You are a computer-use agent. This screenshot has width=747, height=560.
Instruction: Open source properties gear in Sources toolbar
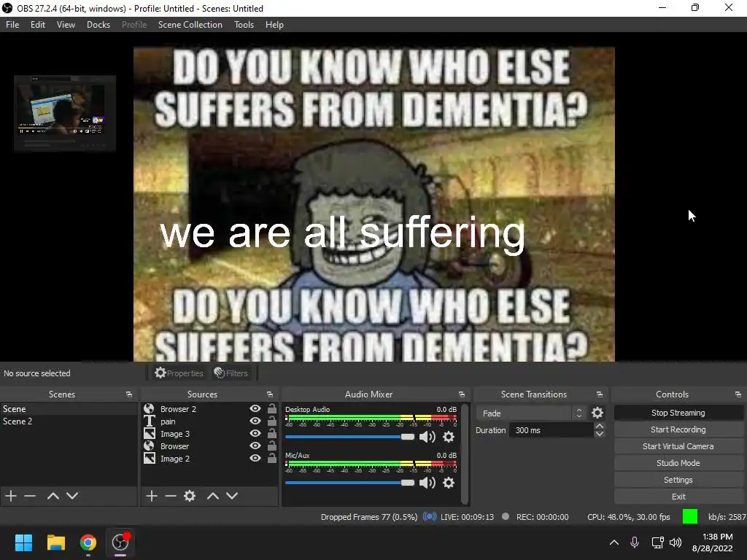pos(190,496)
